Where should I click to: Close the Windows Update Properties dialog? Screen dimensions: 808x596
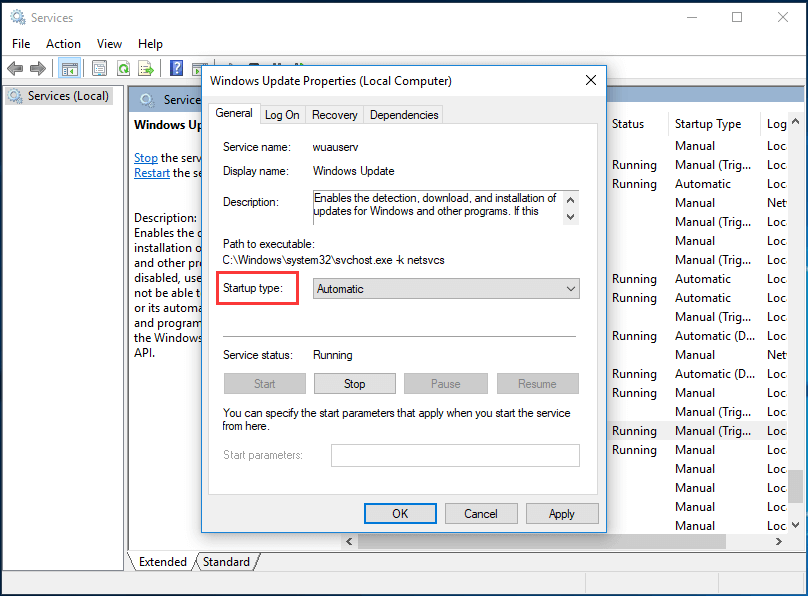click(591, 80)
